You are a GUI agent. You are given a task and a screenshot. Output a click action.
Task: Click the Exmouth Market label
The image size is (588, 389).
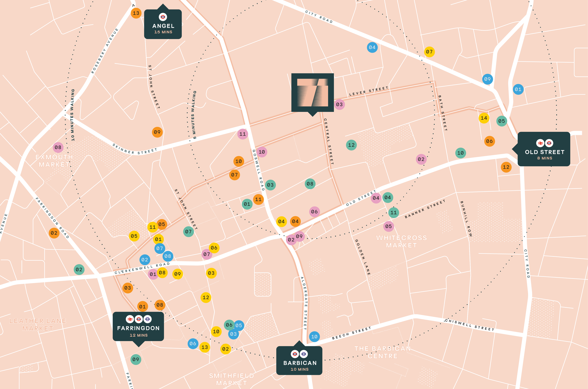(54, 161)
